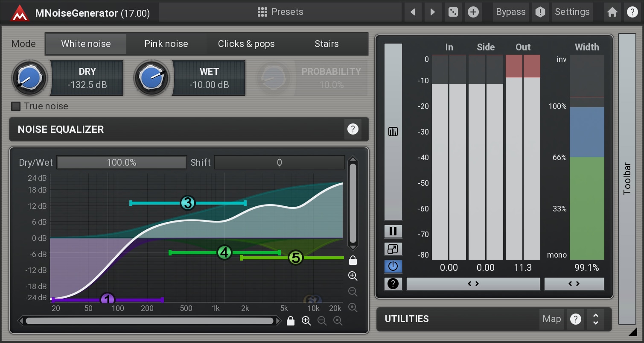Click the Dry/Wet slider in equalizer
The width and height of the screenshot is (644, 343).
pyautogui.click(x=122, y=163)
